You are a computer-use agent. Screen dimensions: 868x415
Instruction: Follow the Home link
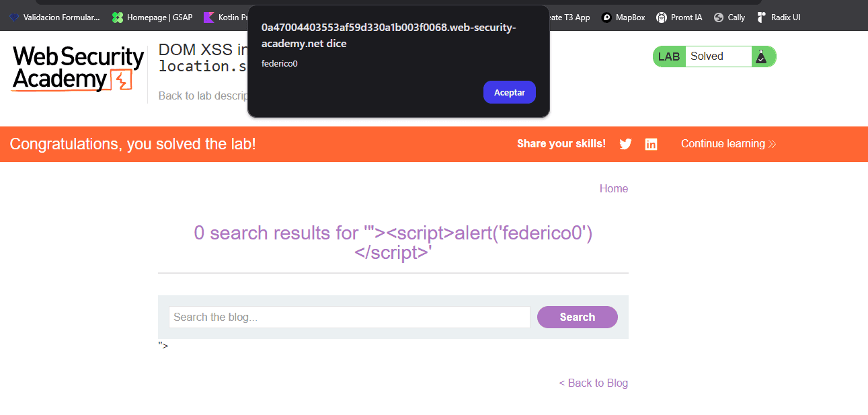(x=613, y=188)
